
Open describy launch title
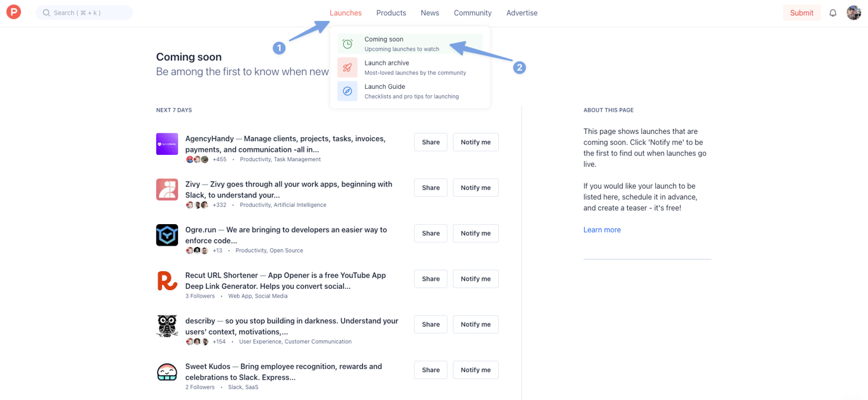click(x=292, y=326)
